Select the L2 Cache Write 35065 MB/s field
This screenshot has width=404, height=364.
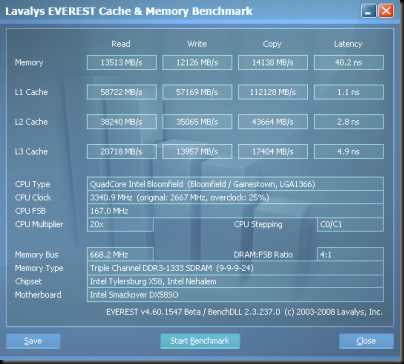click(x=197, y=122)
